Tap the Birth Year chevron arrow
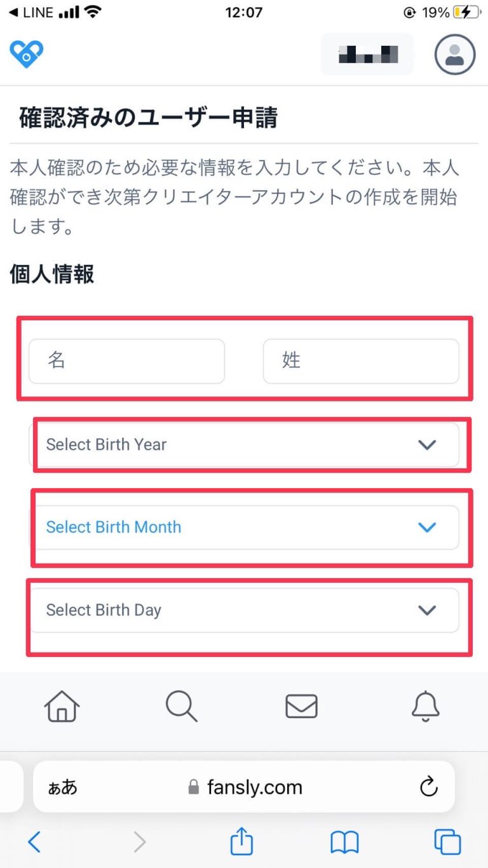The height and width of the screenshot is (868, 488). [427, 445]
